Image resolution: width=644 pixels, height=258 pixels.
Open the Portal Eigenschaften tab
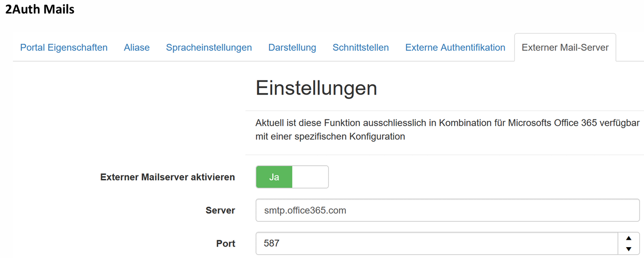tap(64, 48)
